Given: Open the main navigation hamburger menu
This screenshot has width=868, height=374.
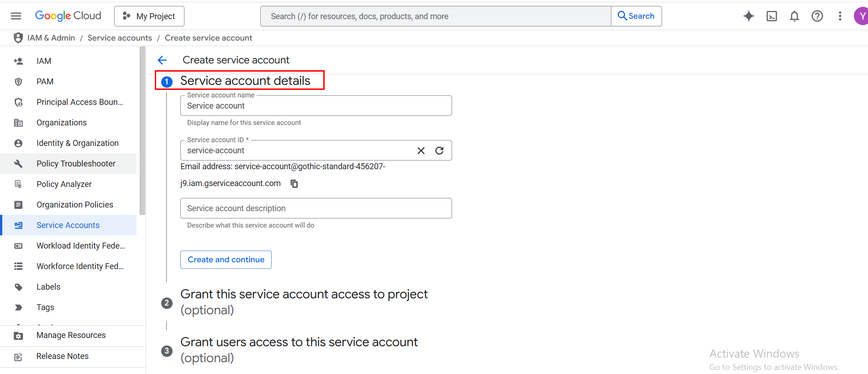Looking at the screenshot, I should click(x=16, y=16).
